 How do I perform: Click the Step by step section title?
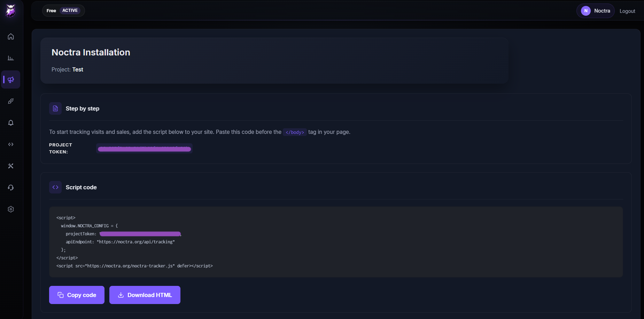tap(83, 108)
